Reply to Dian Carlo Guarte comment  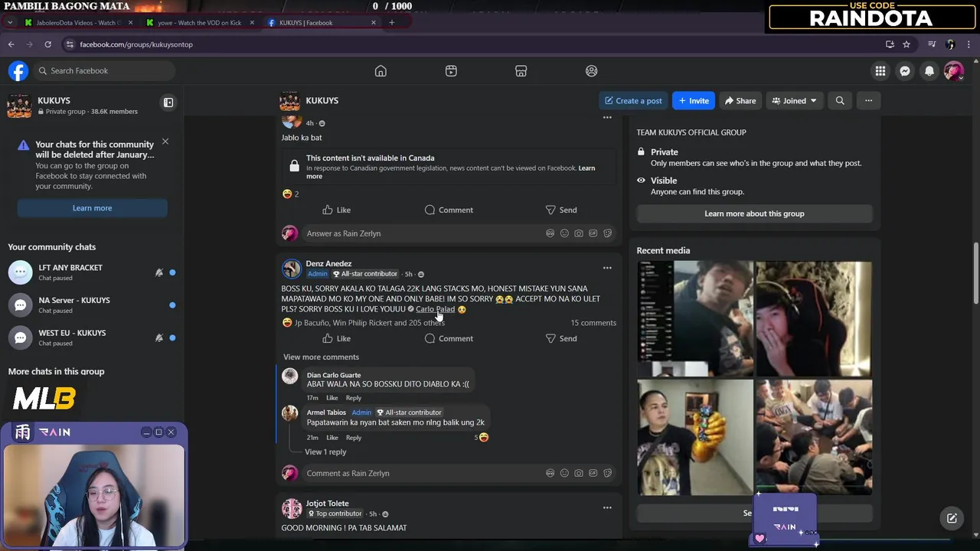click(353, 398)
